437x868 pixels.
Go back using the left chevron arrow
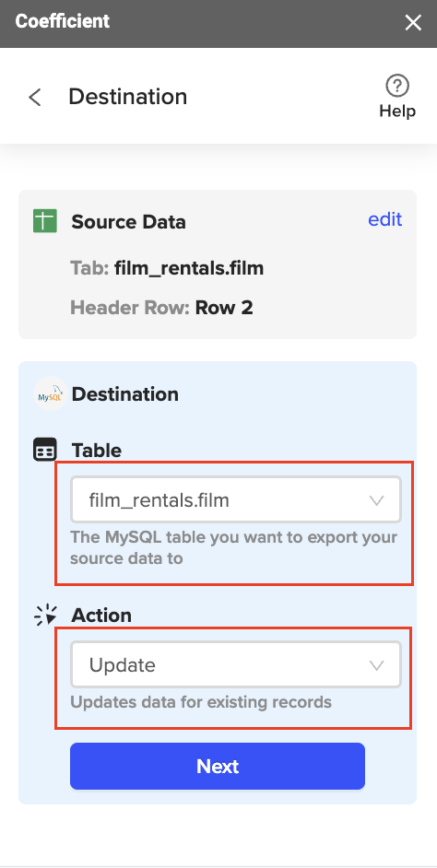click(35, 98)
